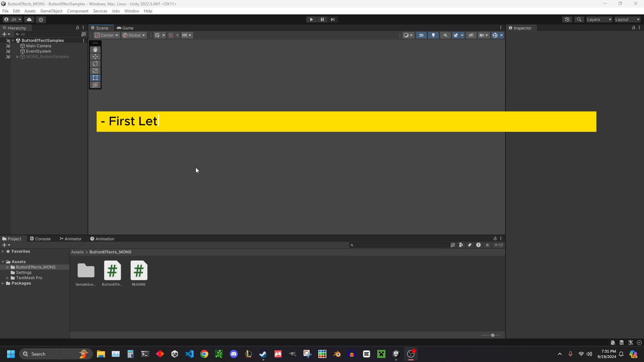Open Unity cloud services icon
The width and height of the screenshot is (644, 362).
click(29, 19)
